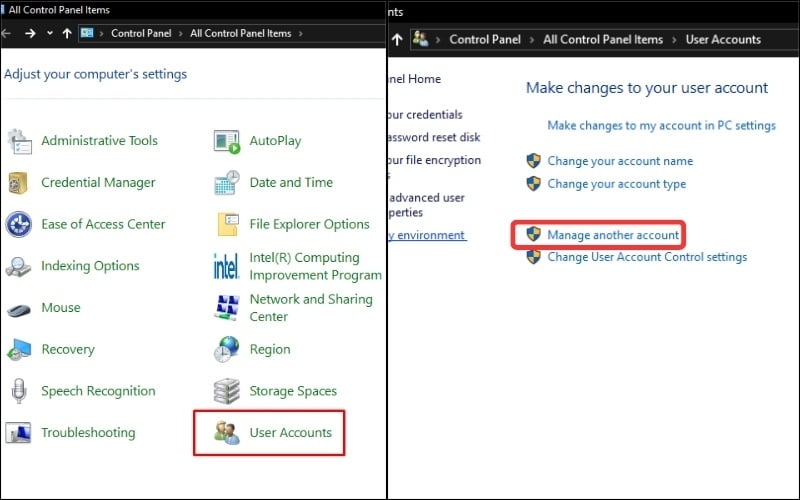Open the Troubleshooting monitor icon
Image resolution: width=800 pixels, height=500 pixels.
pyautogui.click(x=18, y=433)
